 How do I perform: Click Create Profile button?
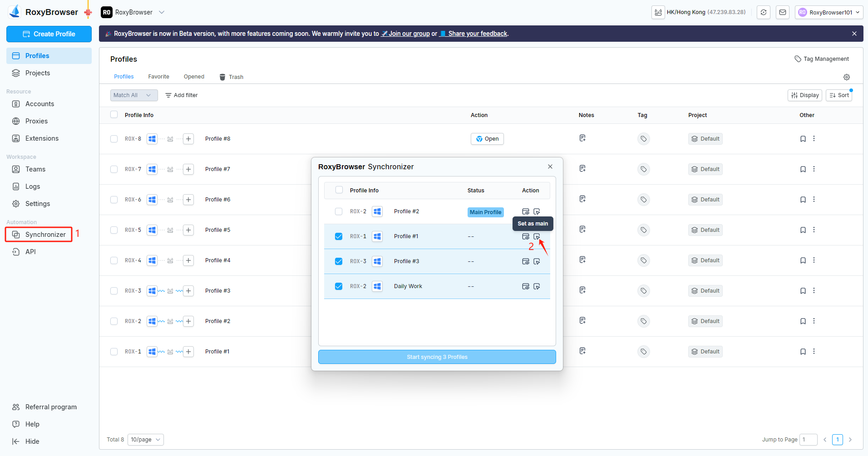[x=49, y=34]
